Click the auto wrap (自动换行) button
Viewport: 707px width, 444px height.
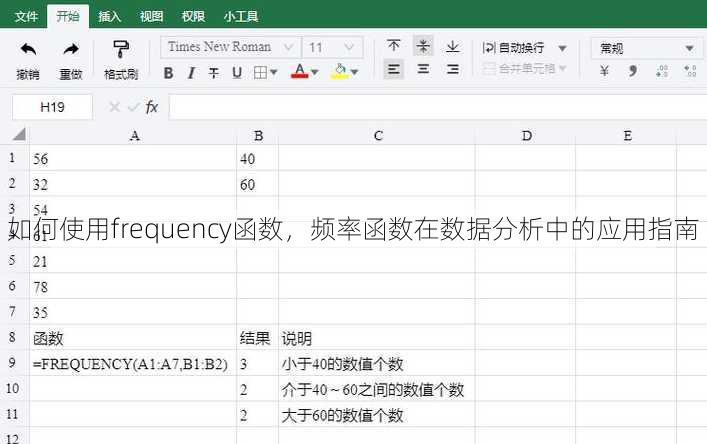coord(513,48)
